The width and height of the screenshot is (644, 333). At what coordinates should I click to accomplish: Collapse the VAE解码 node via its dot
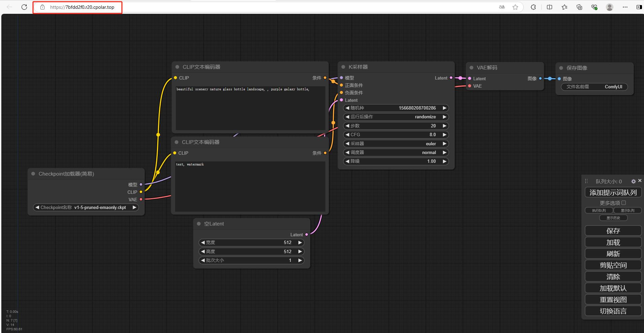[472, 68]
